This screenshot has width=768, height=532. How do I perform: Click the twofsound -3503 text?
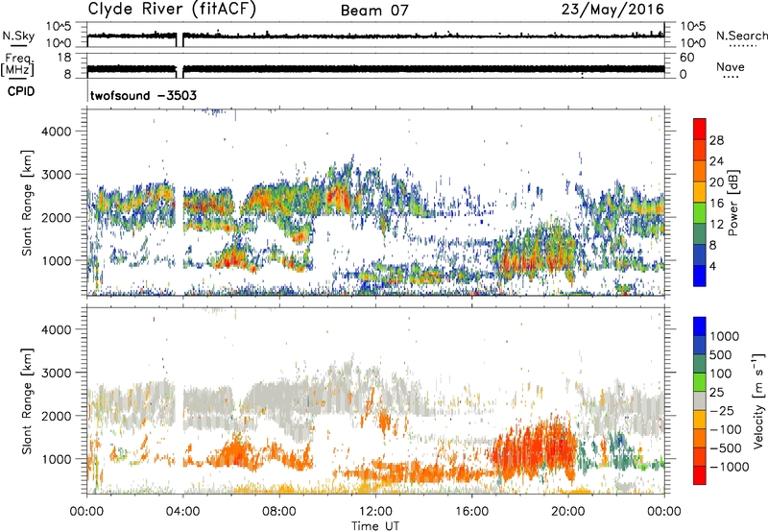tap(143, 95)
